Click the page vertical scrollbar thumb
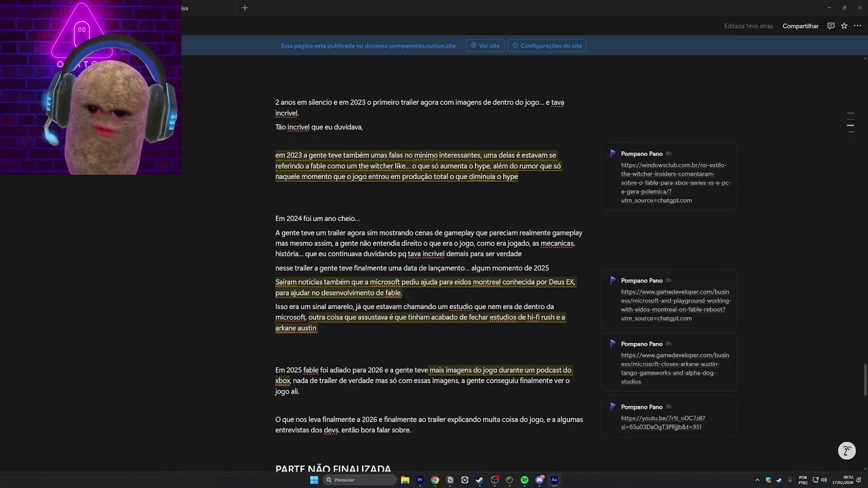Viewport: 868px width, 488px height. click(x=865, y=380)
